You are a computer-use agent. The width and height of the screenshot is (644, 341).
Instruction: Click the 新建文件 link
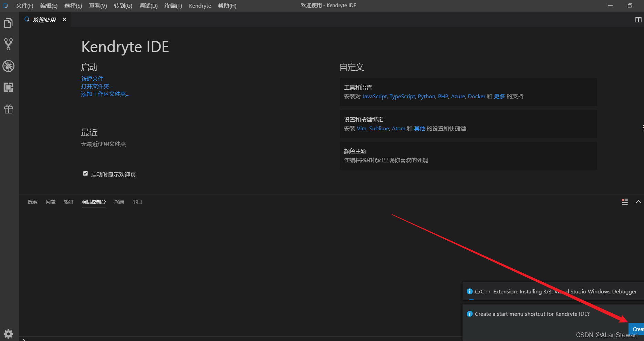[x=92, y=79]
